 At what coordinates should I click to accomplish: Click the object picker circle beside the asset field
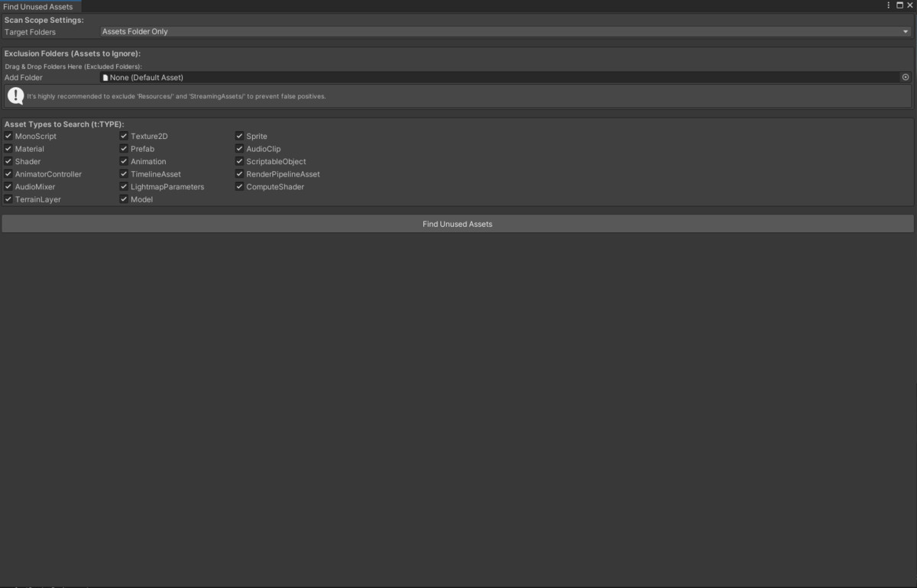point(906,76)
